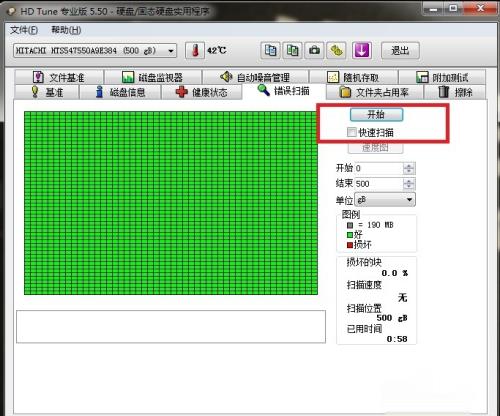Select the 错误扫描 tab
Screen dimensions: 500x416
click(284, 91)
